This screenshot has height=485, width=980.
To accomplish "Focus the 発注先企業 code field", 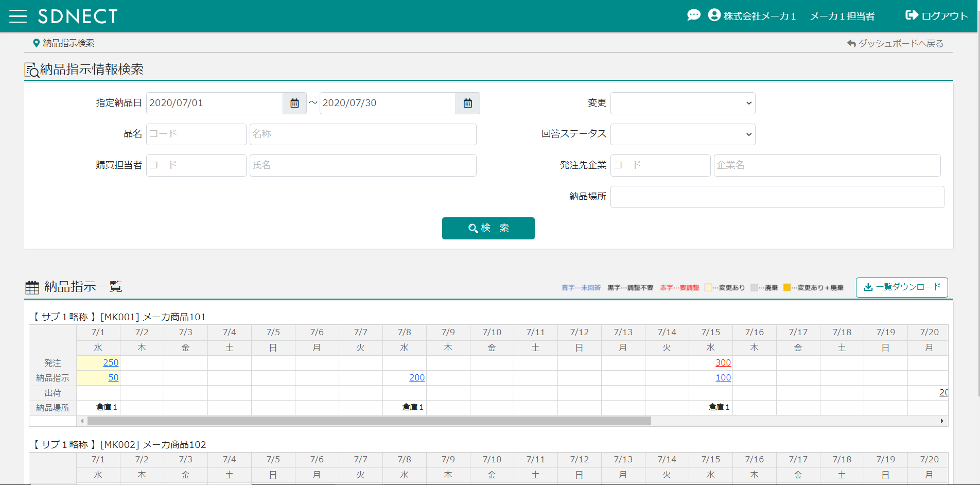I will (x=660, y=165).
